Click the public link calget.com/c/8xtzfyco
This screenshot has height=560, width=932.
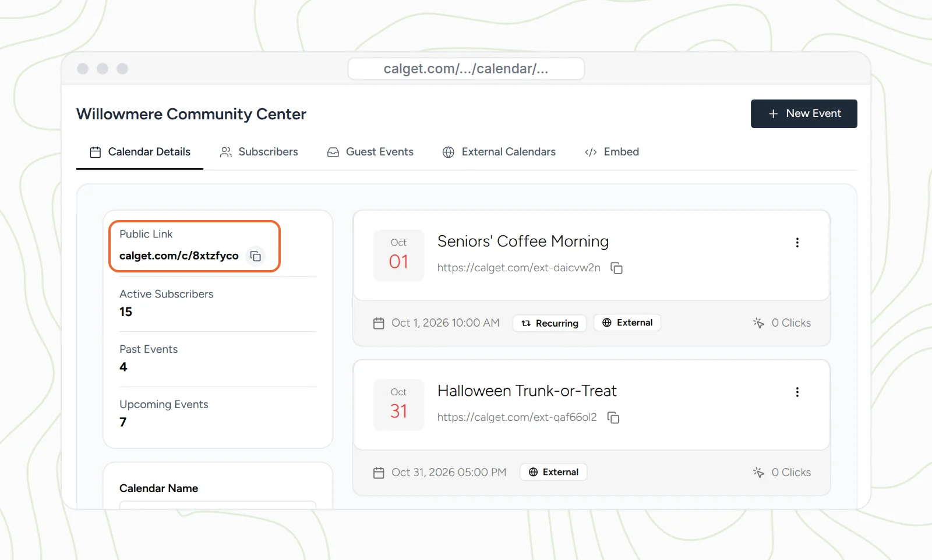(x=179, y=256)
